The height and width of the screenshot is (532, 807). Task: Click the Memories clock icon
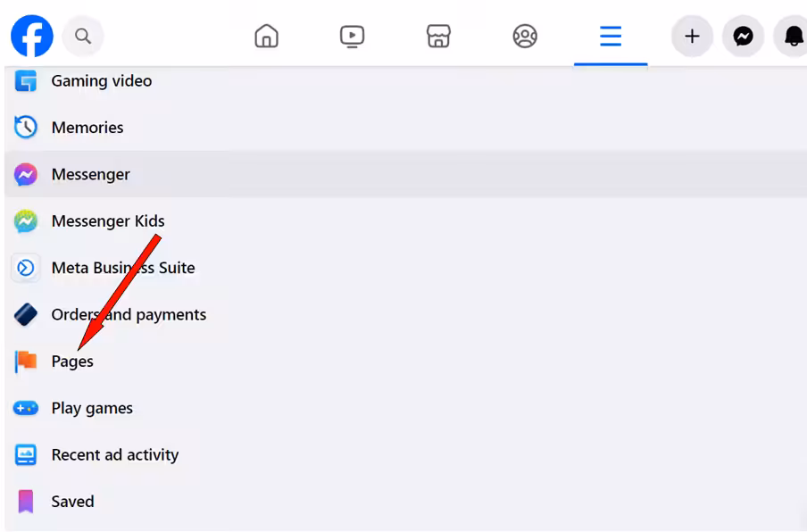click(x=25, y=127)
